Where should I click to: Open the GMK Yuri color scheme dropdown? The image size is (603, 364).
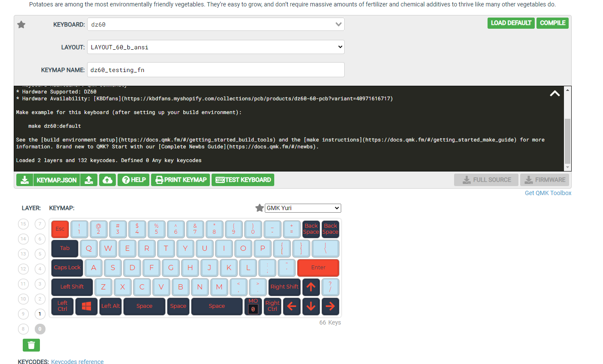303,208
